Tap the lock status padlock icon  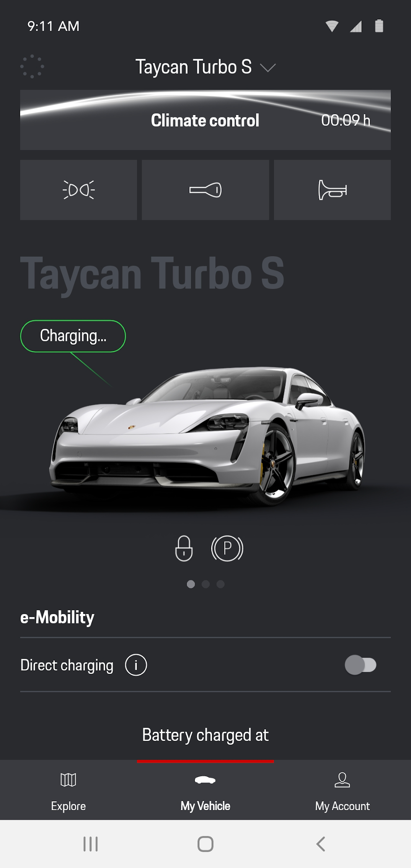tap(184, 548)
